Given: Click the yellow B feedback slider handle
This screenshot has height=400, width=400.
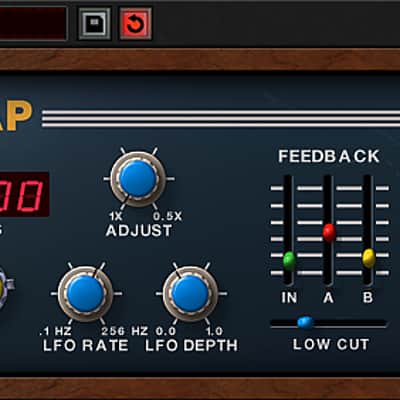Looking at the screenshot, I should [x=369, y=258].
